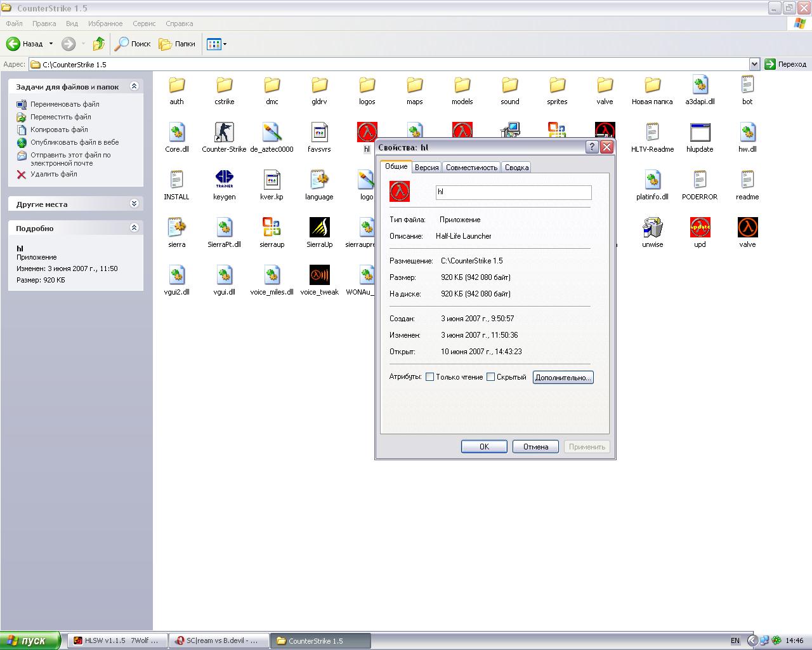The image size is (812, 650).
Task: Open the Назад history dropdown arrow
Action: coord(51,44)
